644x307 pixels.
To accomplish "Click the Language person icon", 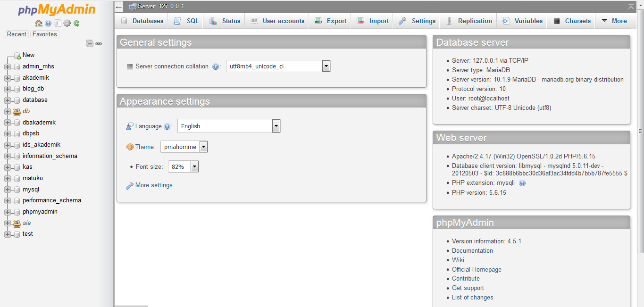I will [x=130, y=126].
